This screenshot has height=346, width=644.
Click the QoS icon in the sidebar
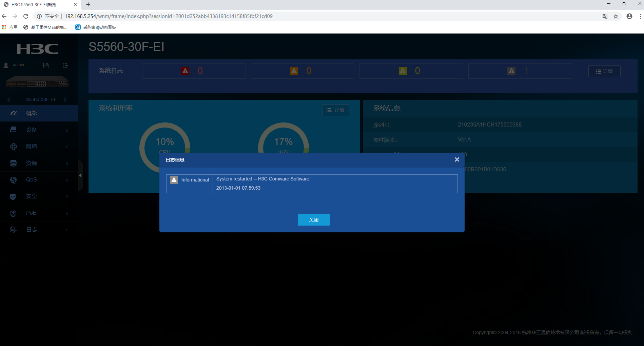[x=13, y=180]
